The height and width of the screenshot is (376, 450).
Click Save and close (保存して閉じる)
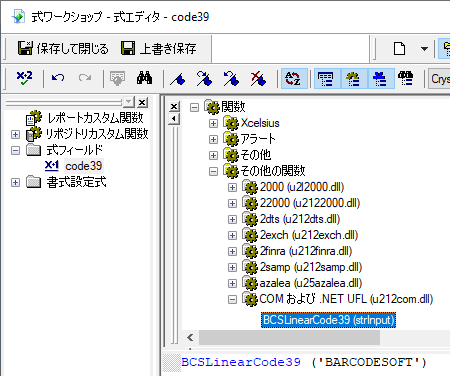63,49
